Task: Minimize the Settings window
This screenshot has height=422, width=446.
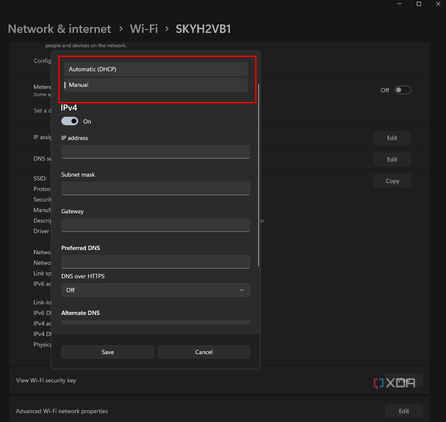Action: coord(399,4)
